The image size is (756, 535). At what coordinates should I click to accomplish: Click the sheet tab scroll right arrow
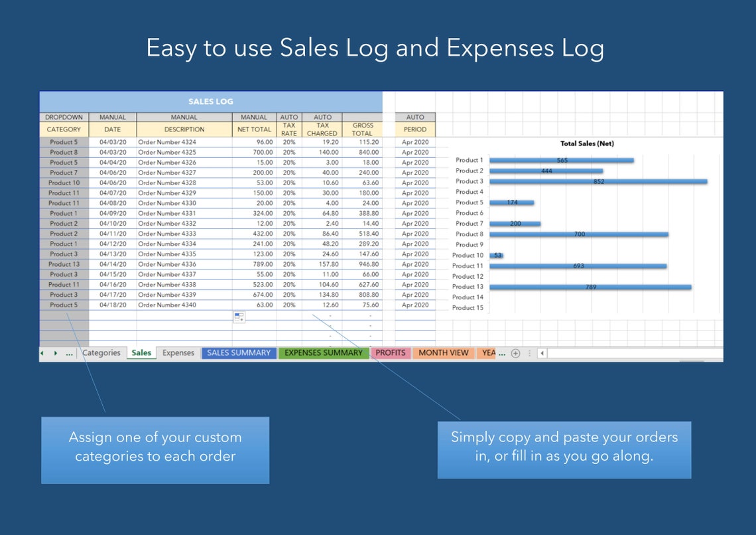click(54, 352)
